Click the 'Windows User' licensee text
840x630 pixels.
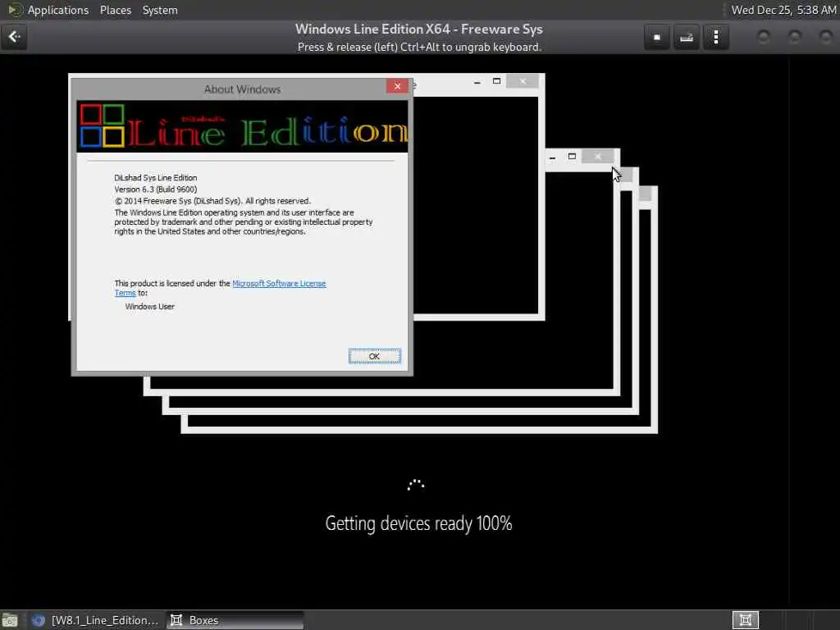[x=149, y=307]
